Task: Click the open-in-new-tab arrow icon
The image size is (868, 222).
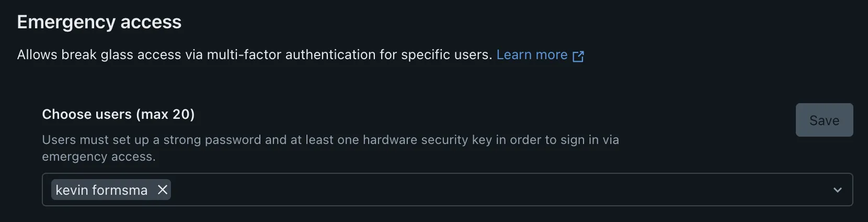Action: [x=578, y=56]
